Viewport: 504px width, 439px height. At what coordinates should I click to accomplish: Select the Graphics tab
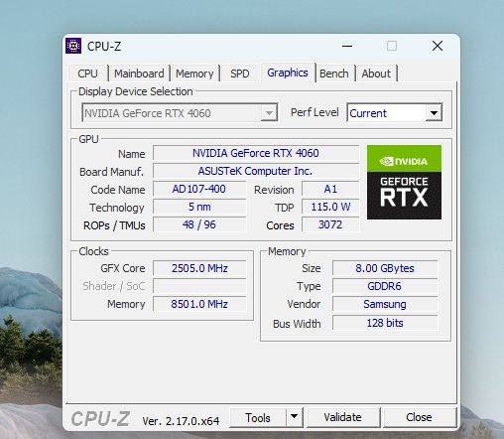(288, 73)
